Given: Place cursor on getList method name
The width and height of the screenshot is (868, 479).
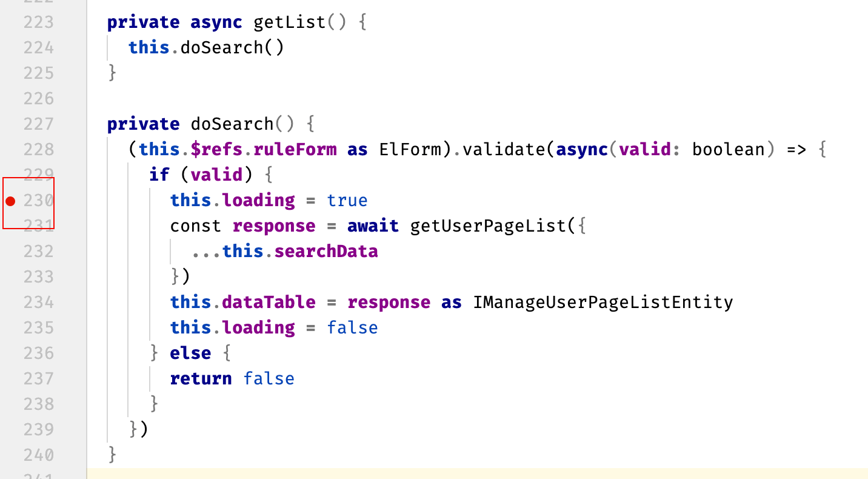Looking at the screenshot, I should point(289,23).
